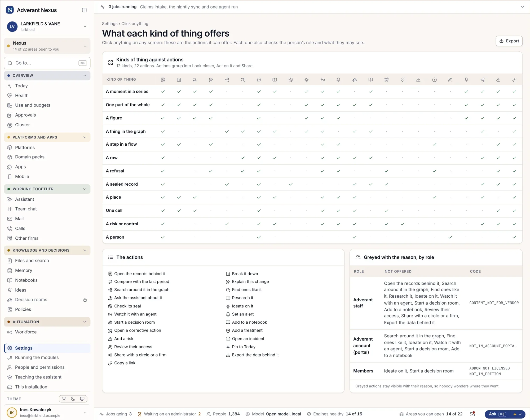Click the 'Ideate on it' lightbulb column icon
Image resolution: width=530 pixels, height=420 pixels.
click(x=307, y=80)
